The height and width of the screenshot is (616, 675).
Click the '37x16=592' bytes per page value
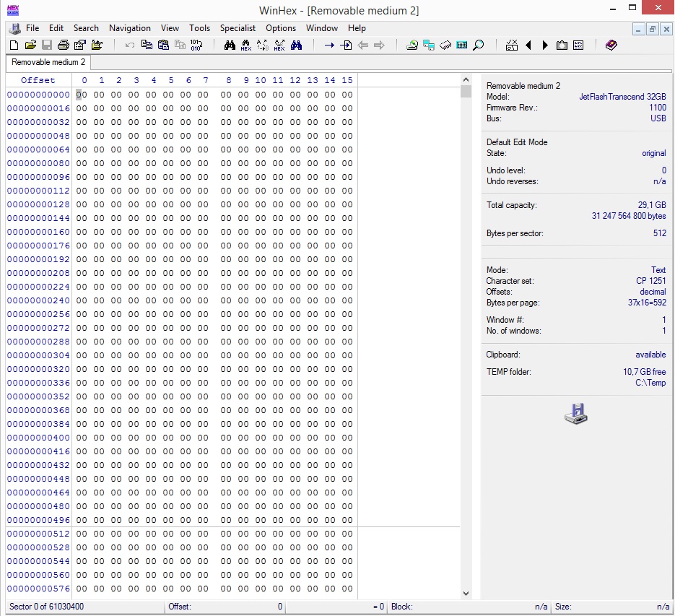point(647,303)
